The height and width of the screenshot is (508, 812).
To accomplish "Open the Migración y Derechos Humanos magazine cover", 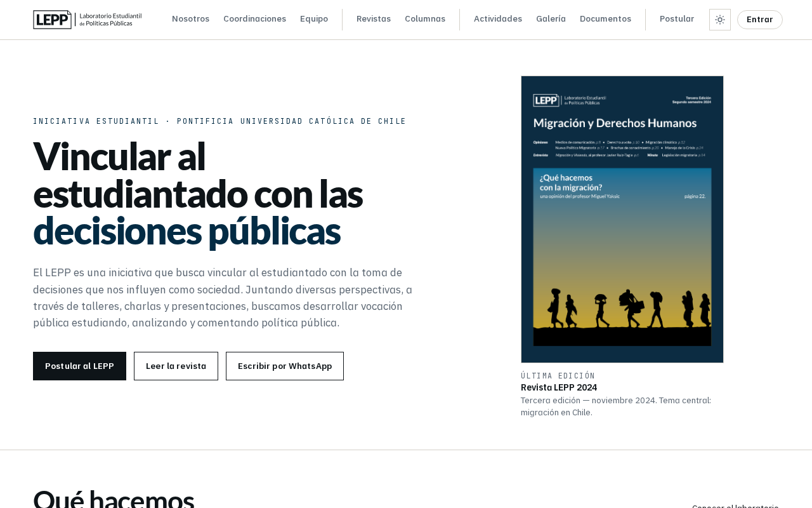I will click(622, 220).
